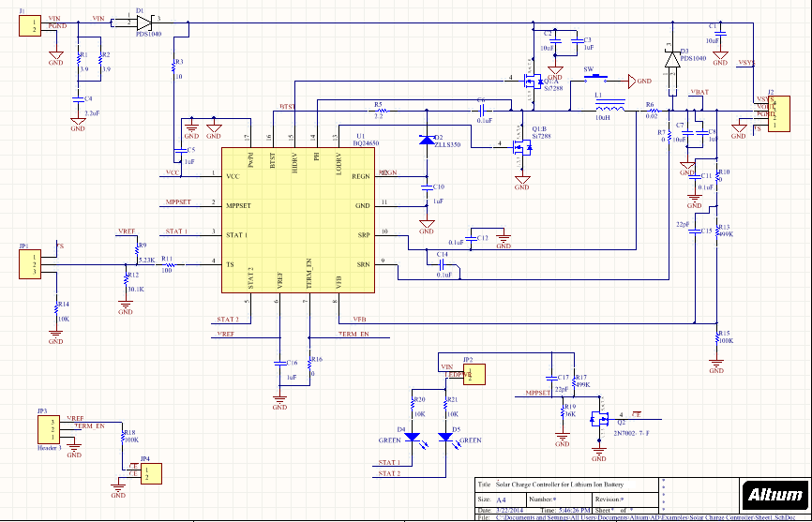This screenshot has height=522, width=812.
Task: Click resistor R5 2.2 symbol
Action: (381, 111)
